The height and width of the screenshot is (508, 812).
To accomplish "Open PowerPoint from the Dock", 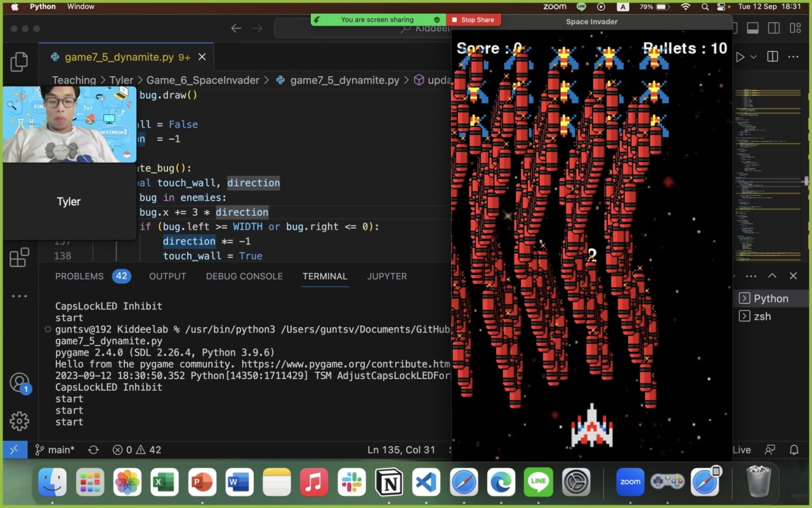I will click(202, 483).
